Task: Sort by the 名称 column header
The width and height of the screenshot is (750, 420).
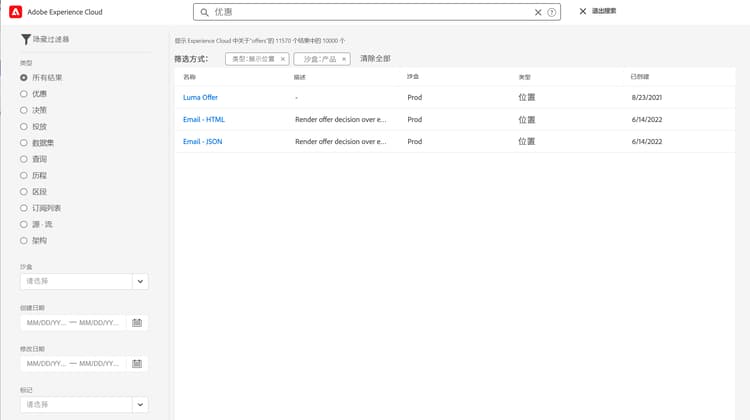Action: 189,77
